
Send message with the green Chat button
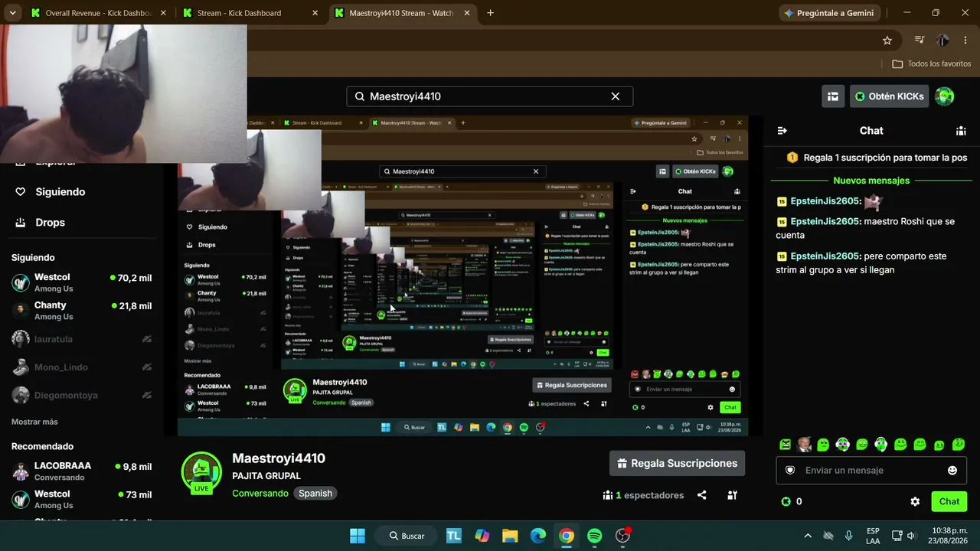point(949,502)
